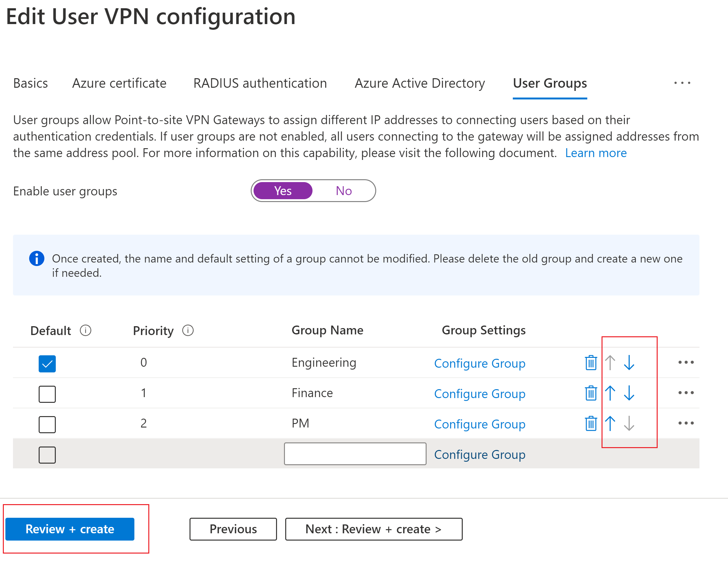This screenshot has height=564, width=728.
Task: Check the Finance default checkbox
Action: [47, 394]
